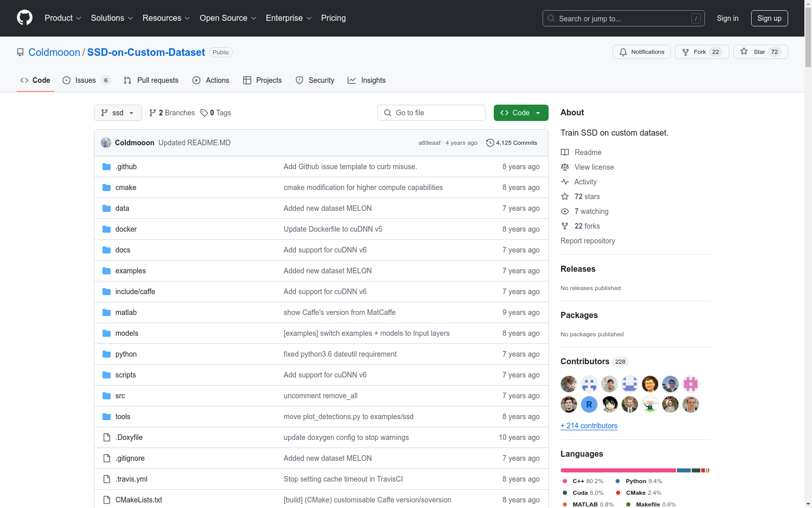The height and width of the screenshot is (508, 812).
Task: Open the Insights tab
Action: [x=366, y=80]
